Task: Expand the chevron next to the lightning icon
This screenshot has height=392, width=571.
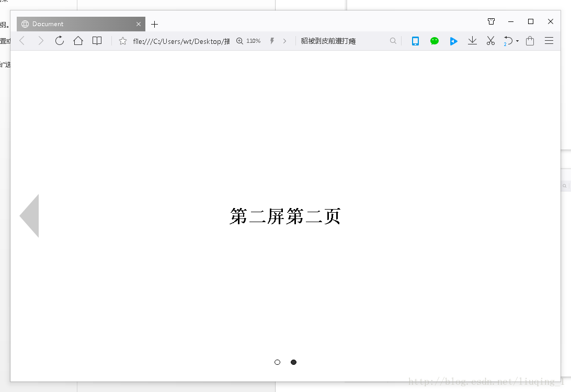Action: [284, 41]
